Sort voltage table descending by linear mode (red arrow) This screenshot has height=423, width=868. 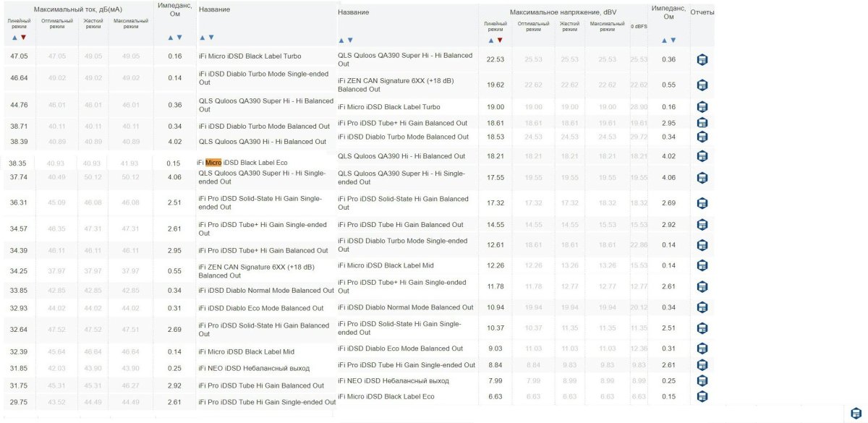pyautogui.click(x=499, y=40)
